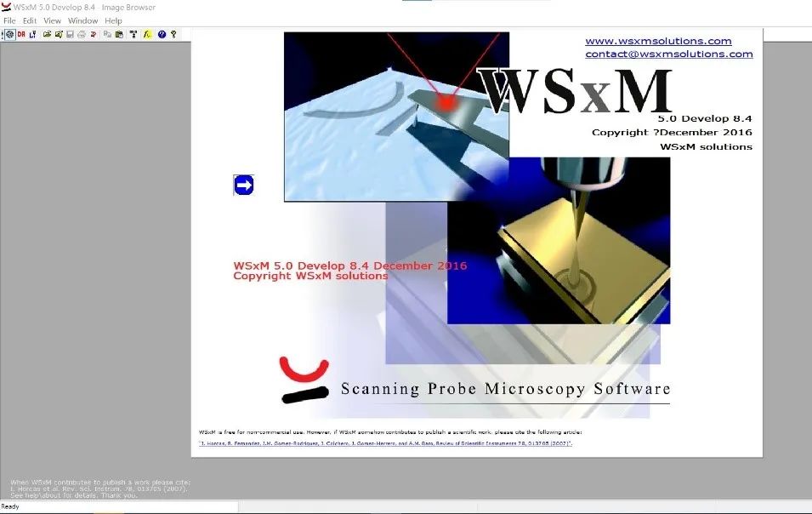This screenshot has width=812, height=514.
Task: Visit the www.wsxmsolutions.com link
Action: click(658, 41)
